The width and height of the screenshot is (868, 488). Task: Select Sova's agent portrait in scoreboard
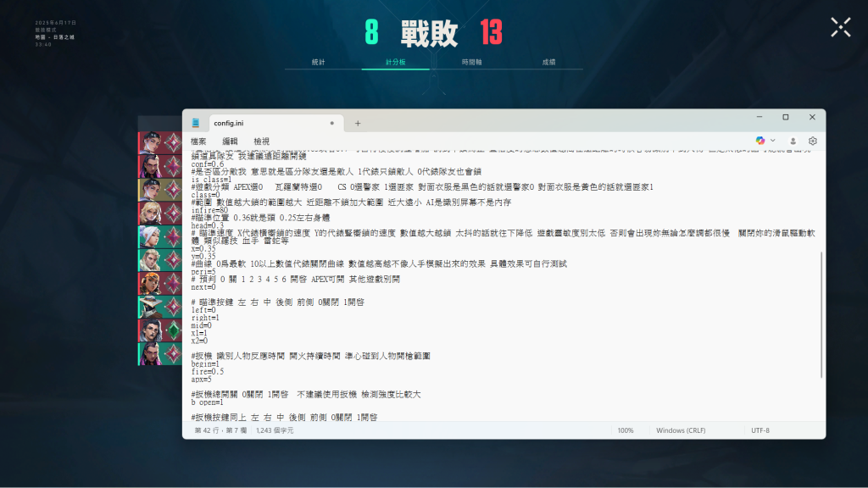[x=150, y=260]
